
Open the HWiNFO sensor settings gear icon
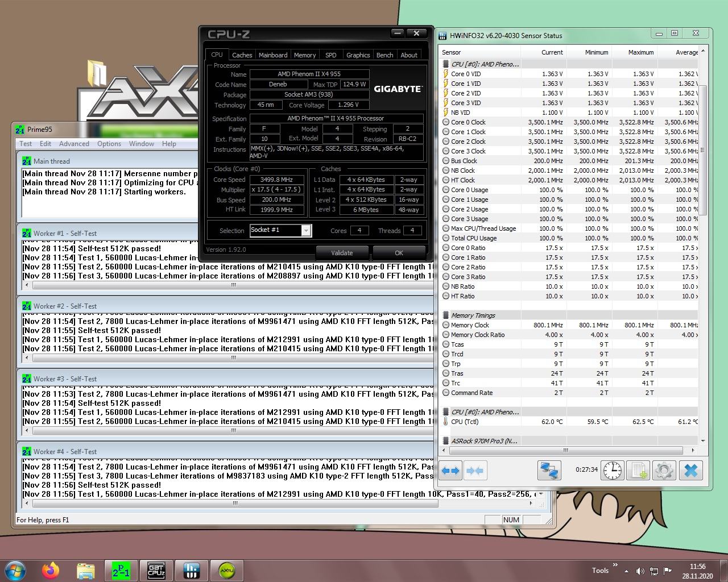coord(664,471)
